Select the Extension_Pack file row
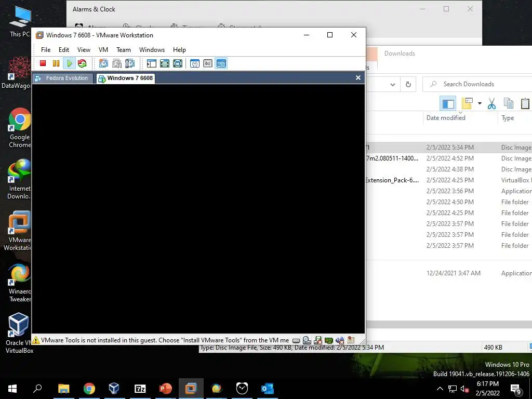Screen dimensions: 532x399 [449, 180]
